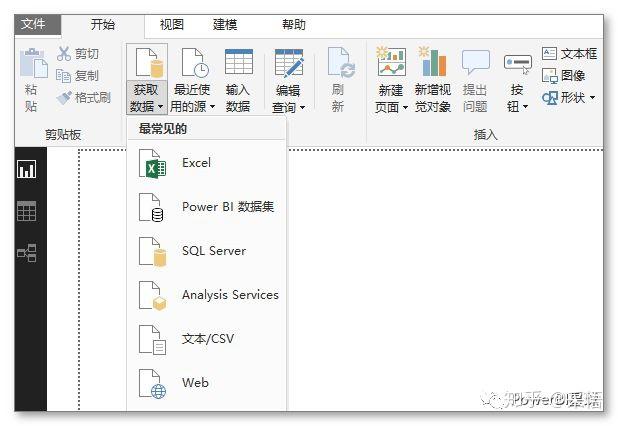Choose 文本/CSV data source

point(207,339)
